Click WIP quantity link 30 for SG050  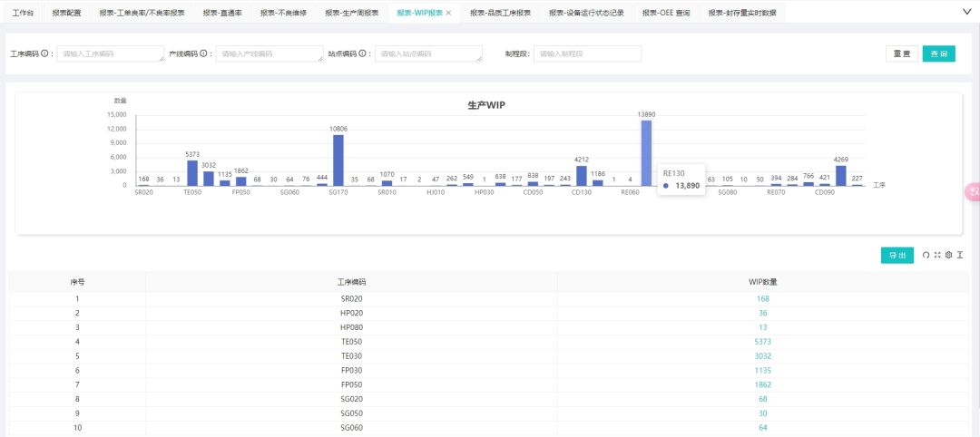pos(762,414)
